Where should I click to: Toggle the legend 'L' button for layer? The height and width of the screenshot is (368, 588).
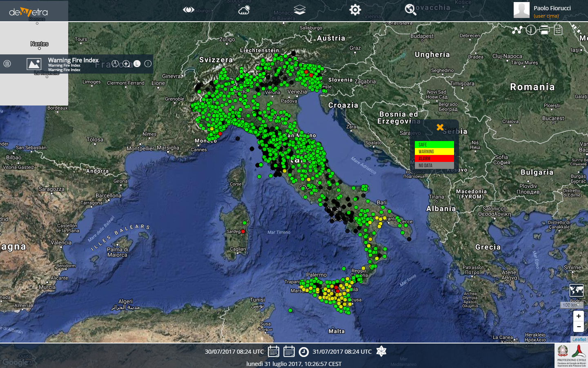point(137,64)
